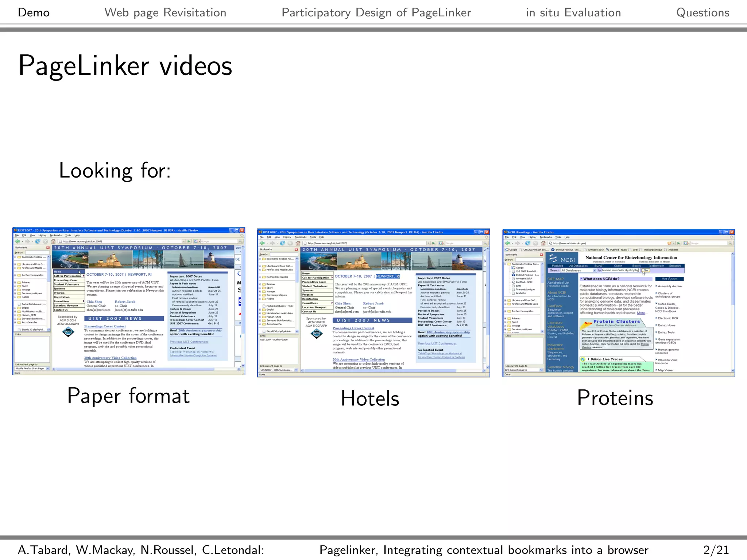This screenshot has height=560, width=747.
Task: Open Questions section in slide header
Action: point(703,12)
